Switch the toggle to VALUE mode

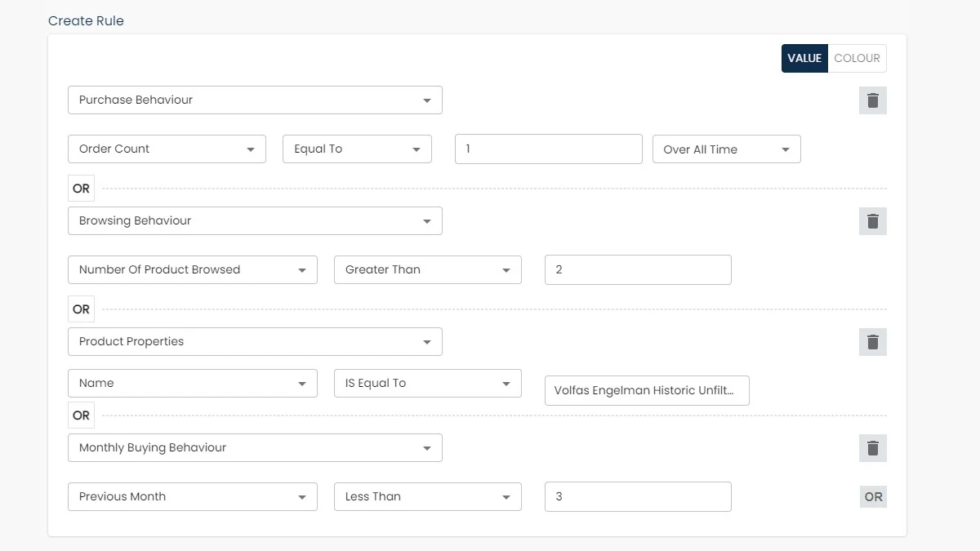click(x=804, y=58)
